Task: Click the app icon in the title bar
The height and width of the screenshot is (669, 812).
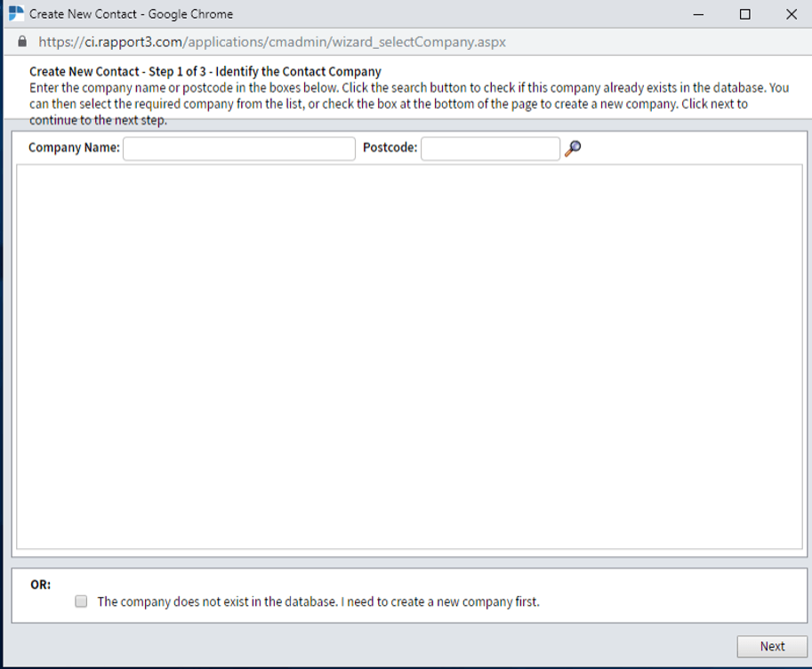Action: [16, 13]
